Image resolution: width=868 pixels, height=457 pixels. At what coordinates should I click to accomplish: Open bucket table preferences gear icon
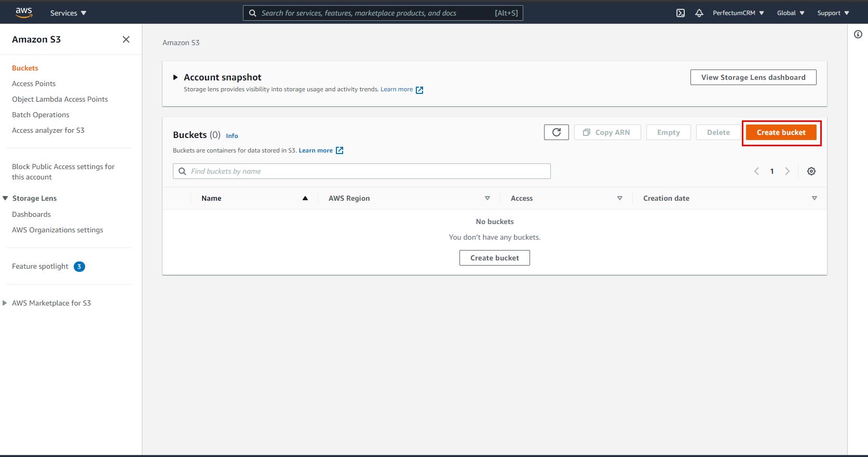tap(811, 171)
